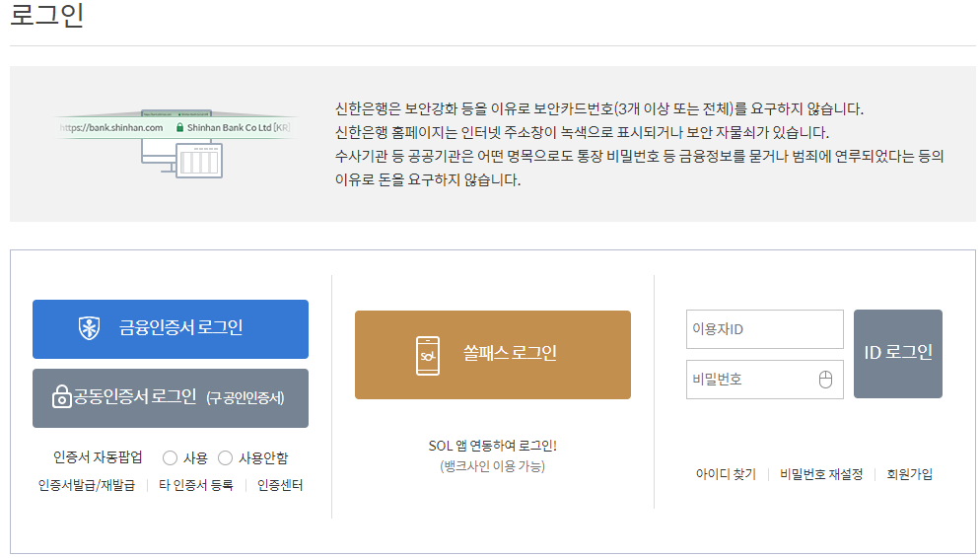The image size is (980, 558).
Task: Click the notice line starting 신한은행은 보안강화
Action: (598, 108)
